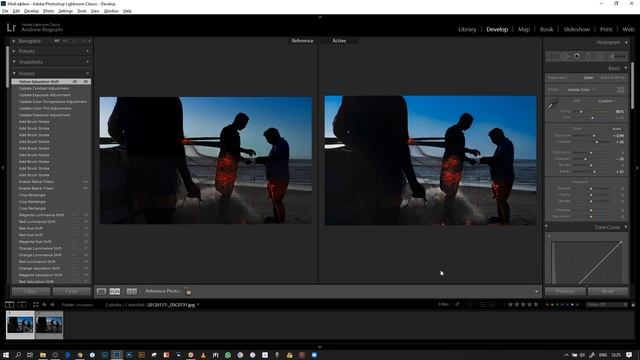Click the Previous button

click(x=565, y=291)
